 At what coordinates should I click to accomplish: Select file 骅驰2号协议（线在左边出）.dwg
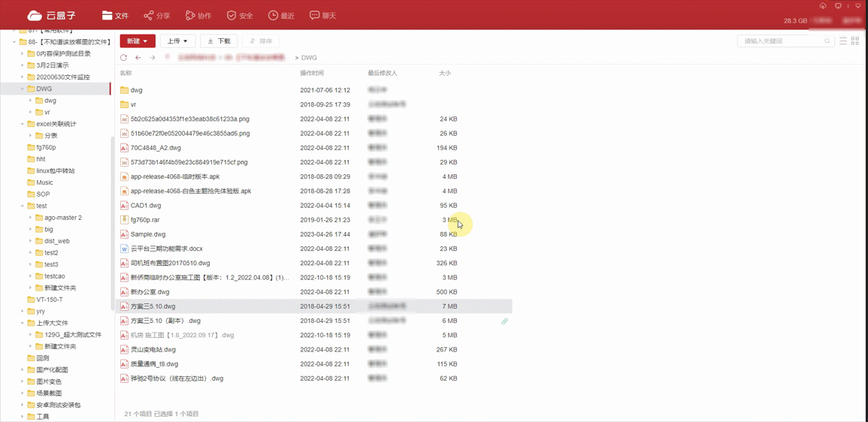177,378
